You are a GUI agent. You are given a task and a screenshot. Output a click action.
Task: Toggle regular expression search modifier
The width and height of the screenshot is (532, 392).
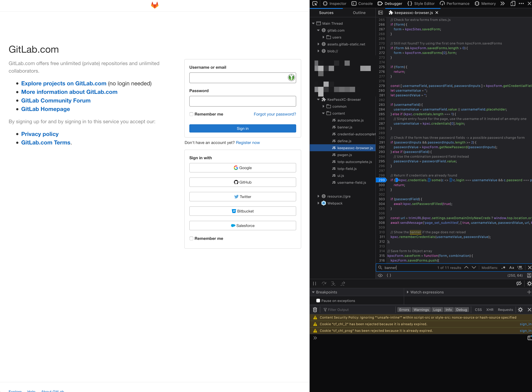[503, 267]
